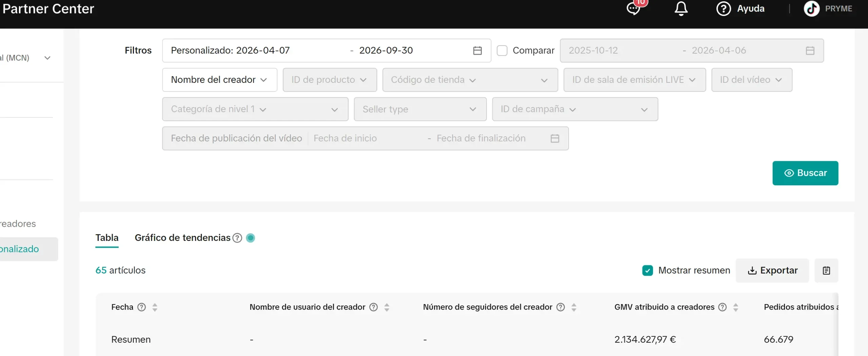Click the Ayuda help question-mark icon
Screen dimensions: 868x356
click(724, 9)
